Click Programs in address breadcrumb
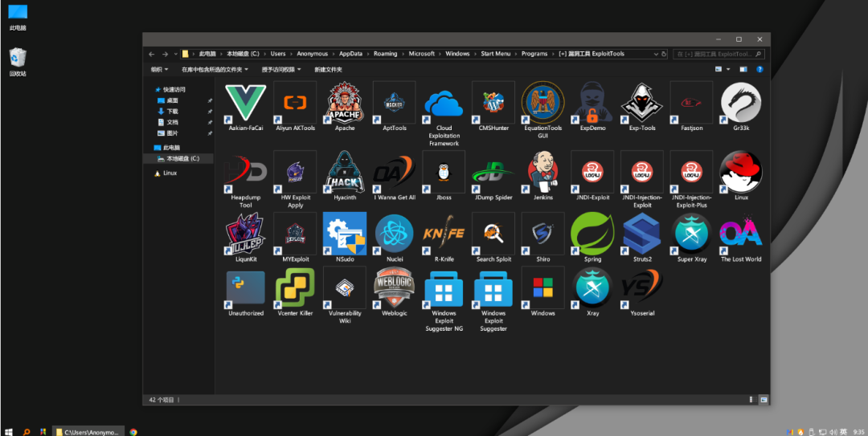This screenshot has height=436, width=868. [534, 55]
